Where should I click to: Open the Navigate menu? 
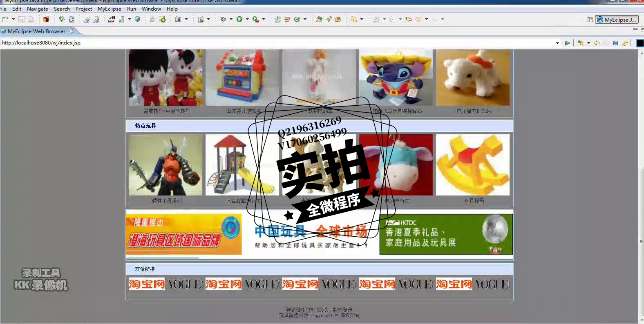(x=38, y=9)
